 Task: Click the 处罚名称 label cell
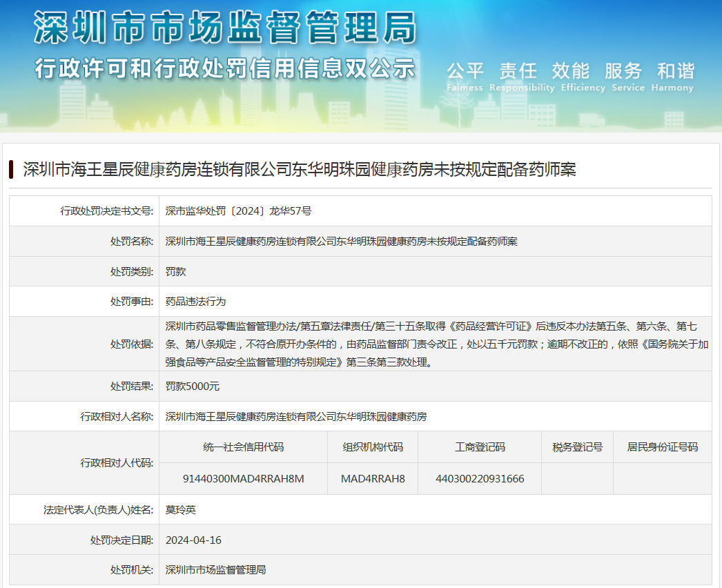pos(84,241)
